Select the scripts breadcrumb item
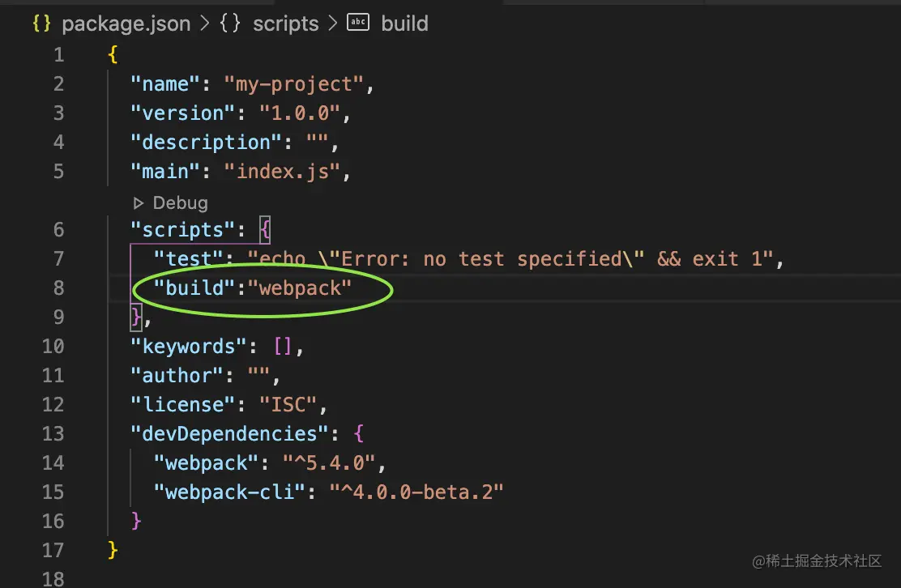The image size is (901, 588). (285, 23)
